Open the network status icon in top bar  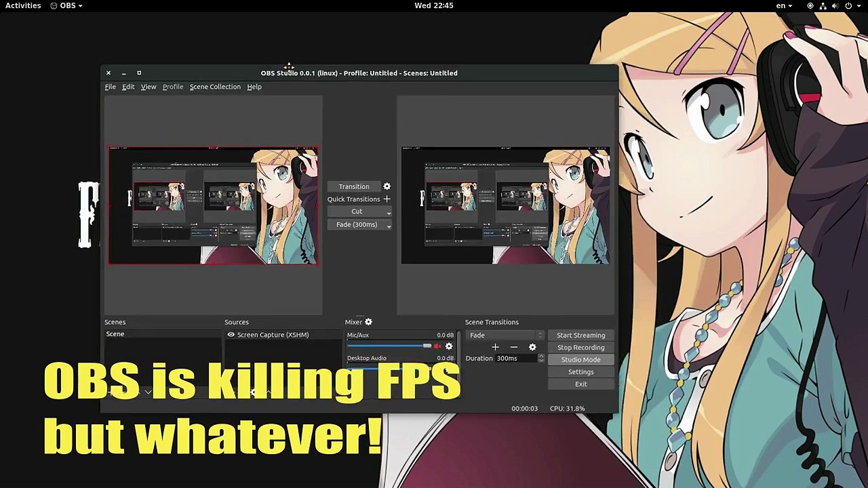click(823, 5)
